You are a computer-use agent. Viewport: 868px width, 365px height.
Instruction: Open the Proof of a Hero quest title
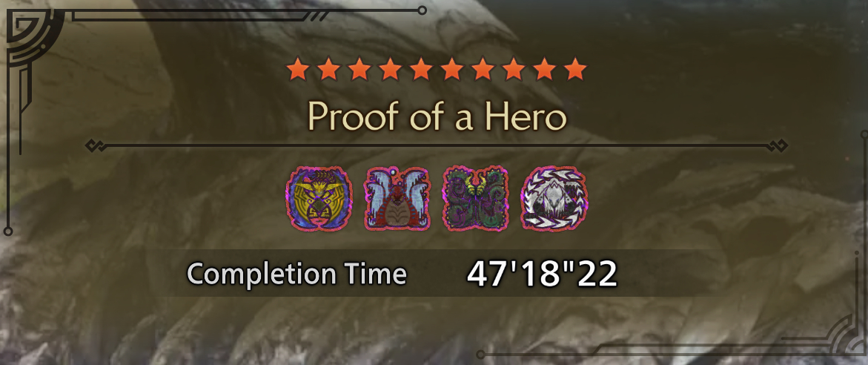437,115
